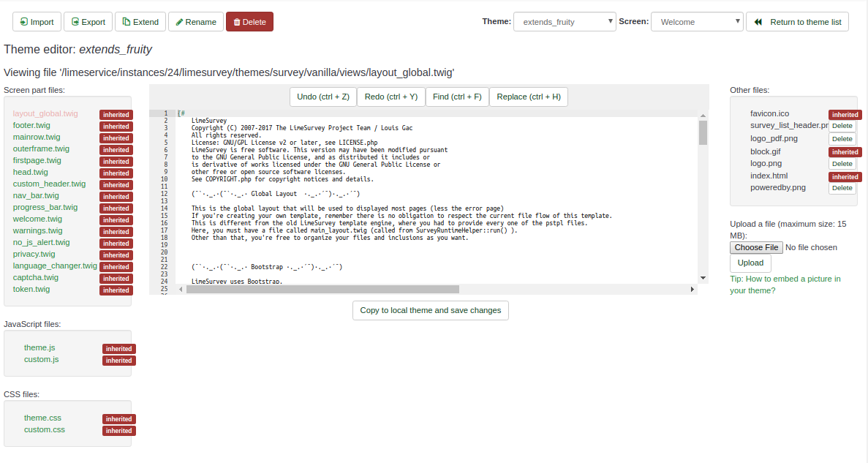The width and height of the screenshot is (868, 463).
Task: Open the Screen dropdown showing Welcome
Action: pos(696,22)
